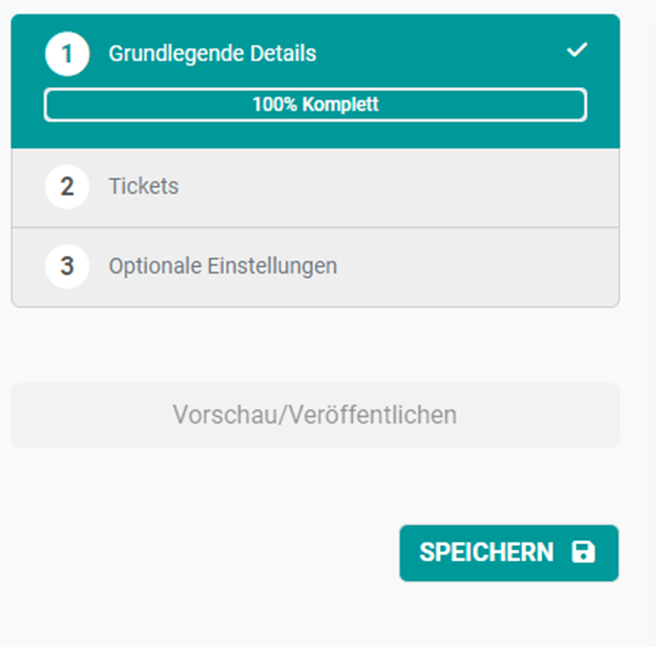Click the Vorschau/Veröffentlichen button
Image resolution: width=656 pixels, height=647 pixels.
pyautogui.click(x=315, y=416)
